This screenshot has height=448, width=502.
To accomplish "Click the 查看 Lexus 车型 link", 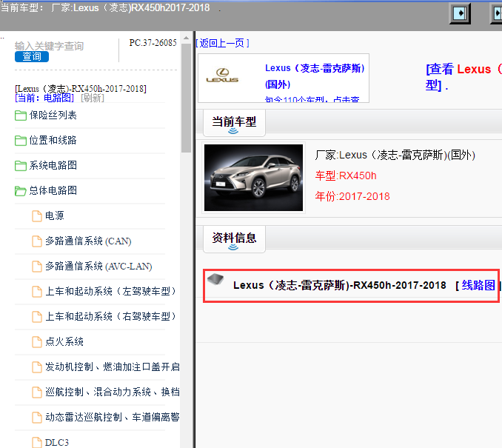I will pos(463,77).
